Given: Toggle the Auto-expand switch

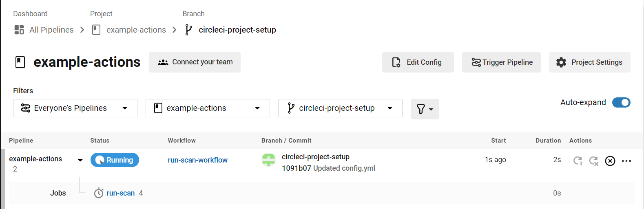Looking at the screenshot, I should 621,103.
